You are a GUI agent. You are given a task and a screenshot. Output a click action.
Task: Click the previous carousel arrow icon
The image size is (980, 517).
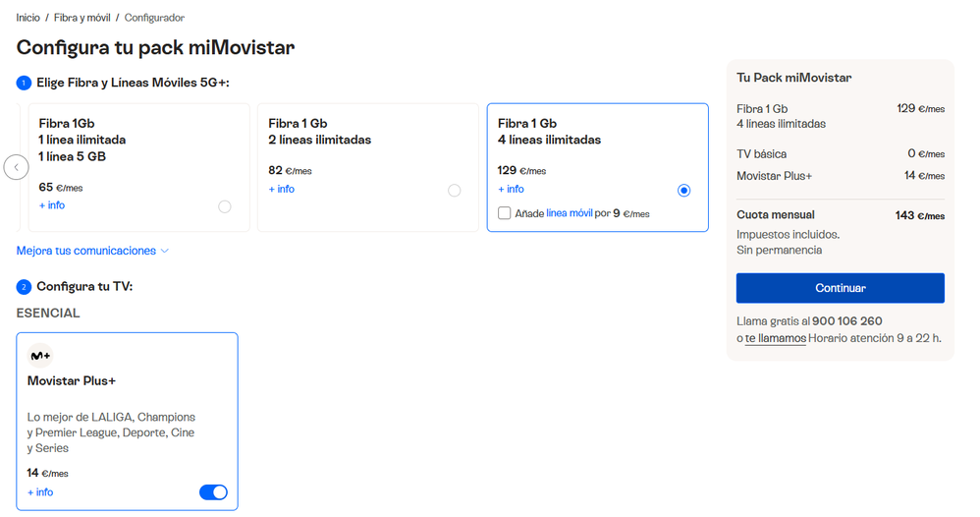pyautogui.click(x=17, y=167)
